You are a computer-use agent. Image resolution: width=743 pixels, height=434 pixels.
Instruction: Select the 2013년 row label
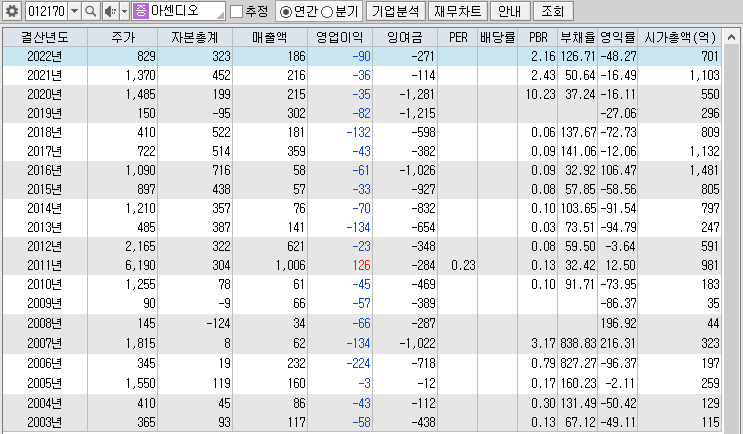[x=45, y=227]
